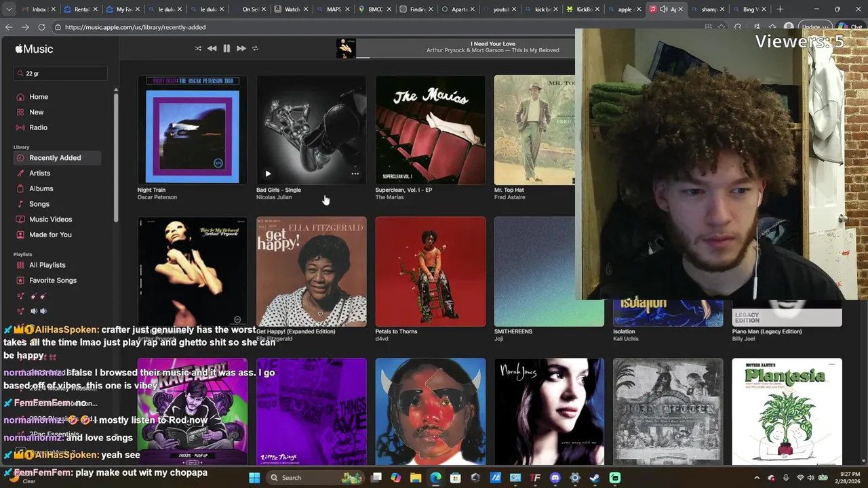Click the browser address bar URL
This screenshot has width=868, height=488.
pos(136,27)
